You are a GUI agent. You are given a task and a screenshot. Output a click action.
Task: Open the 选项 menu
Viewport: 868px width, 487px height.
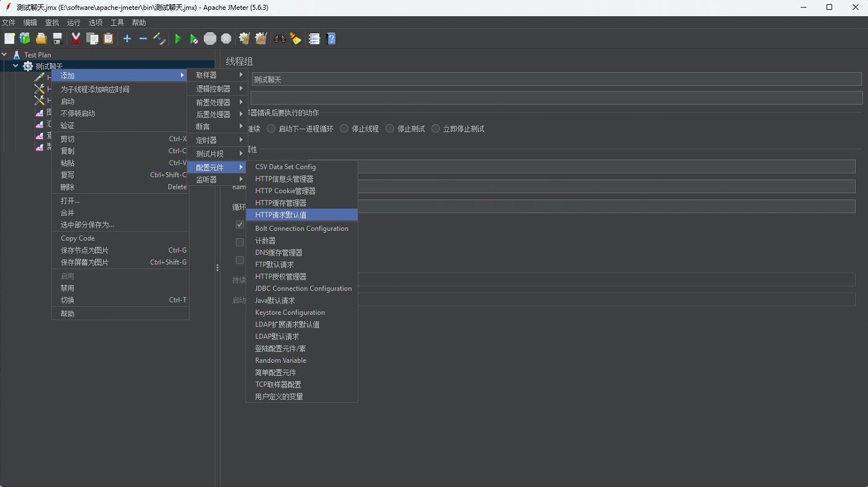(x=96, y=22)
